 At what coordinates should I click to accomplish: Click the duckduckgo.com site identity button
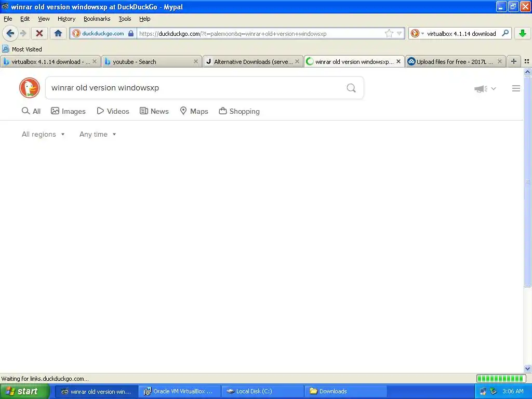(x=103, y=33)
